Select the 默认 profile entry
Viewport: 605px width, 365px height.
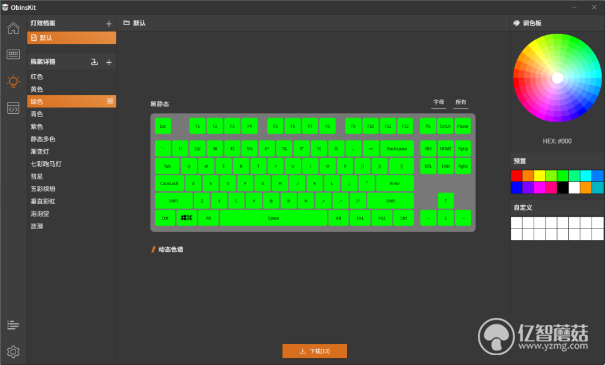coord(71,38)
